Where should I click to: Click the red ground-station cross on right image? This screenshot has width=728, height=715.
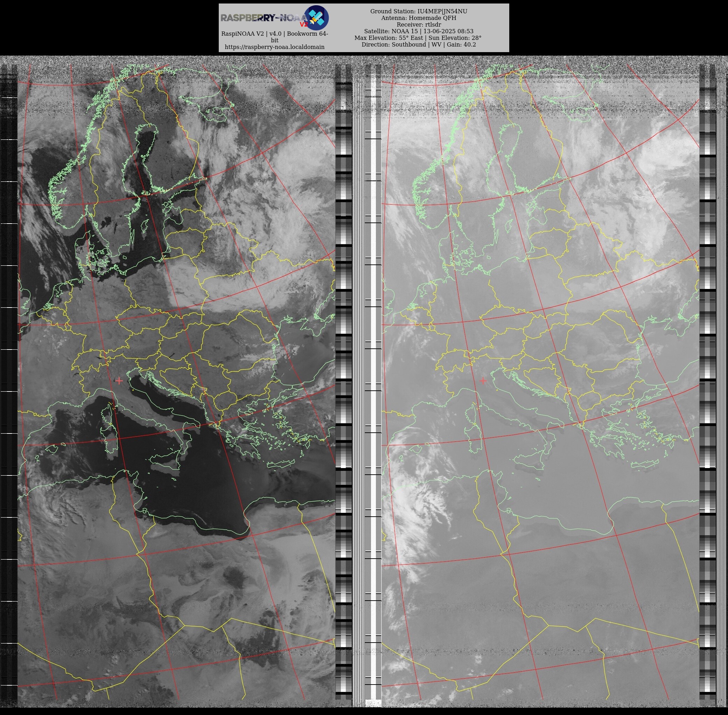click(x=483, y=380)
